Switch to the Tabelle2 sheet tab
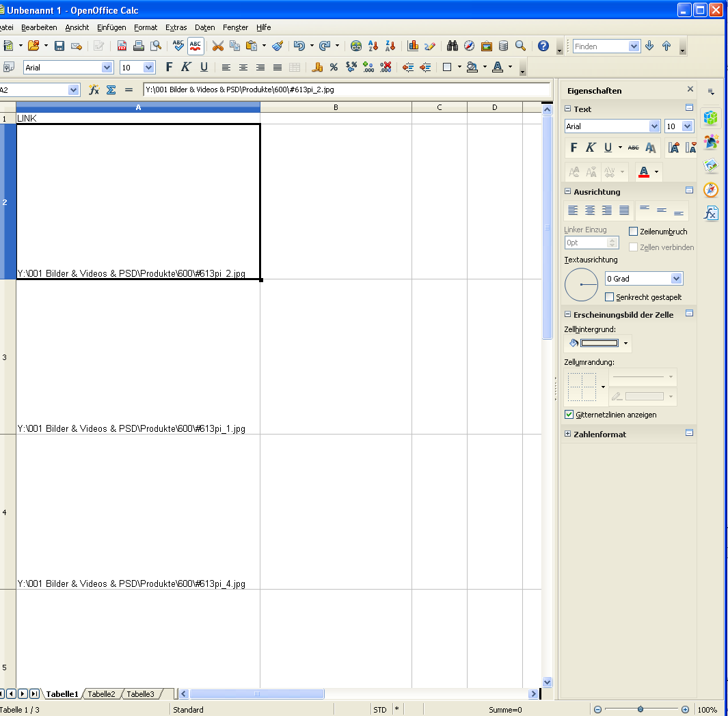 101,694
